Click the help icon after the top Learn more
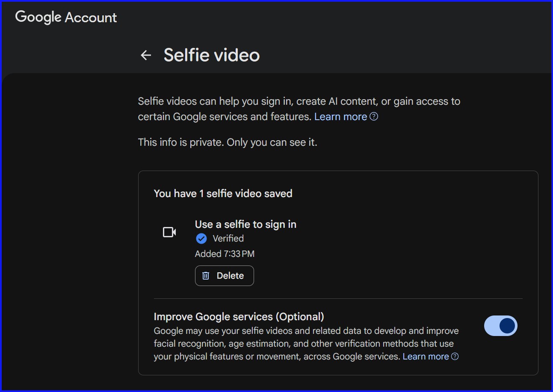The width and height of the screenshot is (553, 392). pyautogui.click(x=374, y=116)
